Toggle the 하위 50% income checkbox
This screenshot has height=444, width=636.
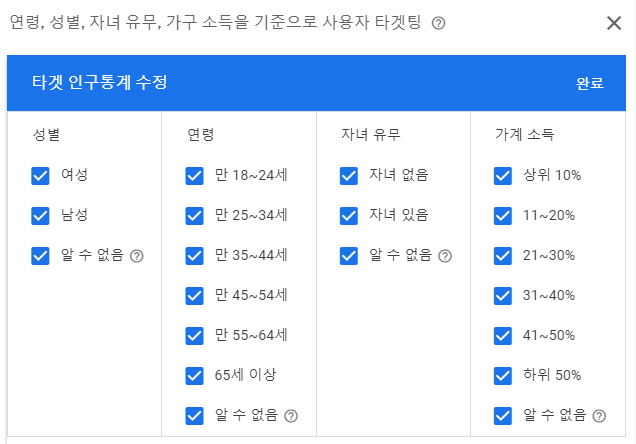click(x=503, y=376)
